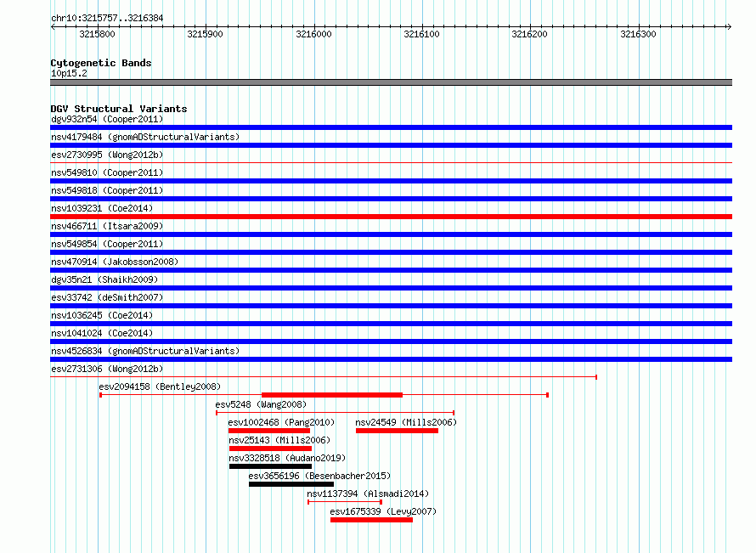Click the DGV Structural Variants track title

[119, 109]
